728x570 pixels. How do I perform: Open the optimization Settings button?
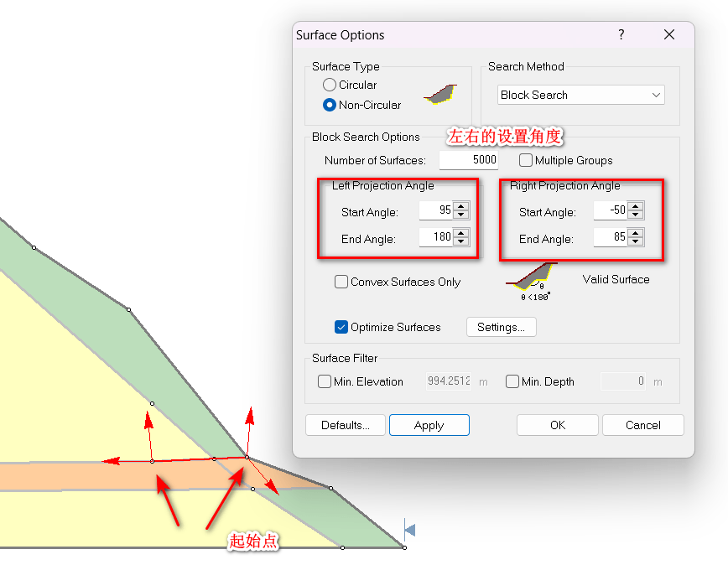click(501, 327)
